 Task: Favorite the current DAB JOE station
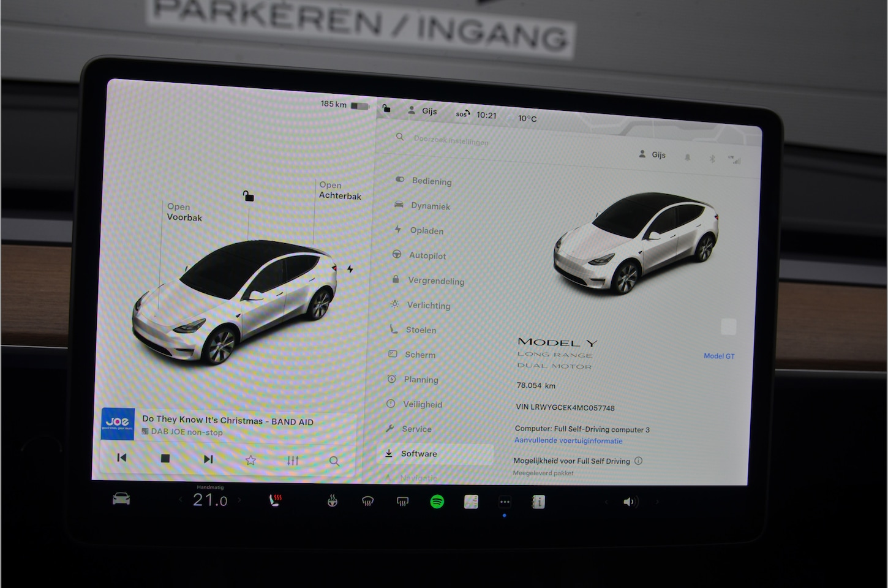point(250,460)
